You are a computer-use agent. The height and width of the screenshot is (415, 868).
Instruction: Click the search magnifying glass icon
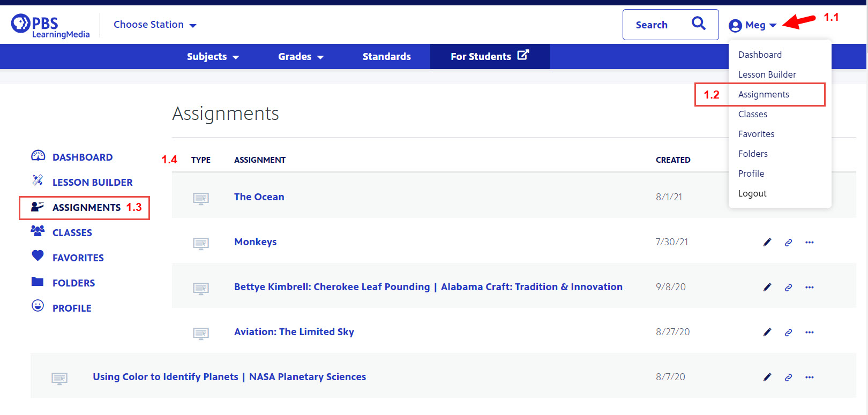click(x=698, y=24)
